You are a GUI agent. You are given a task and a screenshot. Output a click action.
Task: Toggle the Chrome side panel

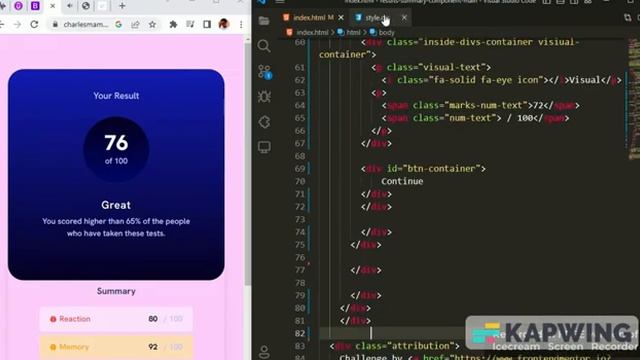pos(207,24)
